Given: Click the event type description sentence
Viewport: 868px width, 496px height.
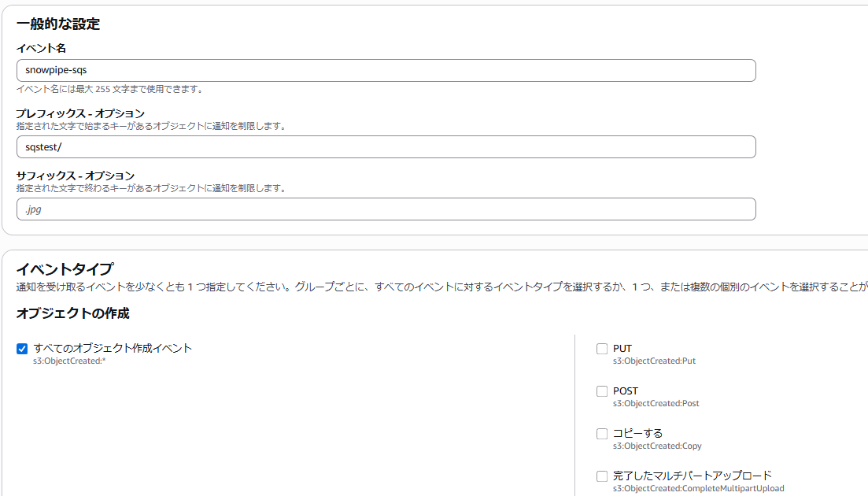Looking at the screenshot, I should click(441, 287).
